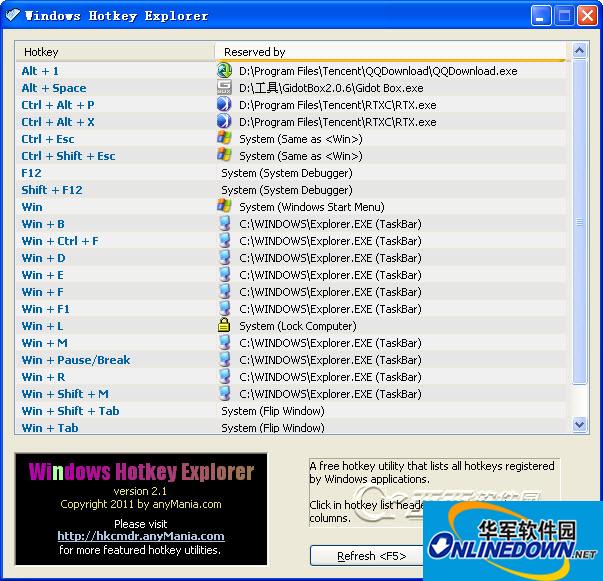Click the scrollbar up arrow
This screenshot has height=581, width=603.
tap(579, 50)
